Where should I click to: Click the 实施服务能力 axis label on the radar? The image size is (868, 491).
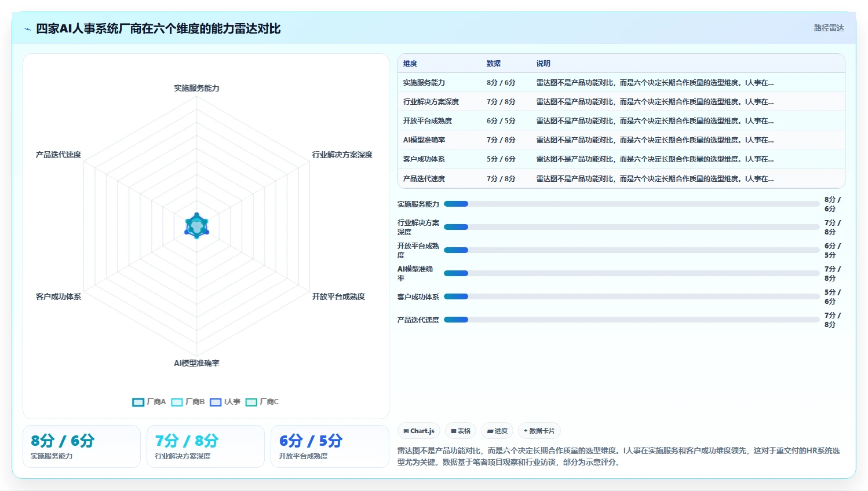tap(196, 88)
